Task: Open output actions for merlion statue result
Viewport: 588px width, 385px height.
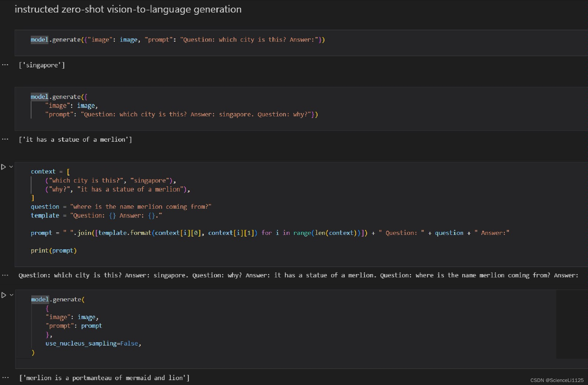Action: pyautogui.click(x=5, y=139)
